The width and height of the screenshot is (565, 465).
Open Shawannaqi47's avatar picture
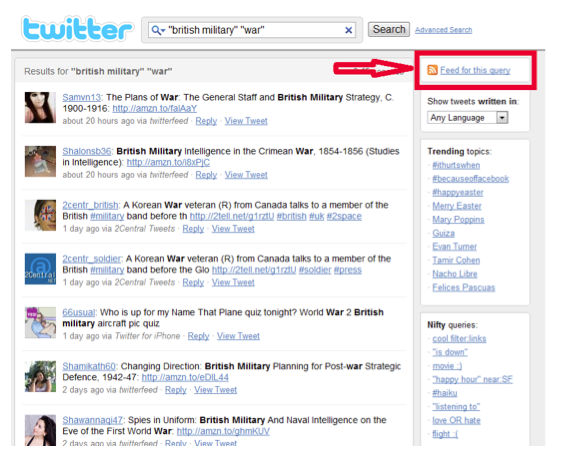tap(40, 430)
